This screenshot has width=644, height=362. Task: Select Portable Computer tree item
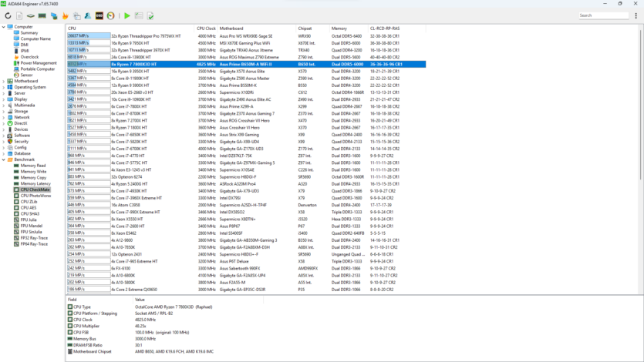point(38,69)
